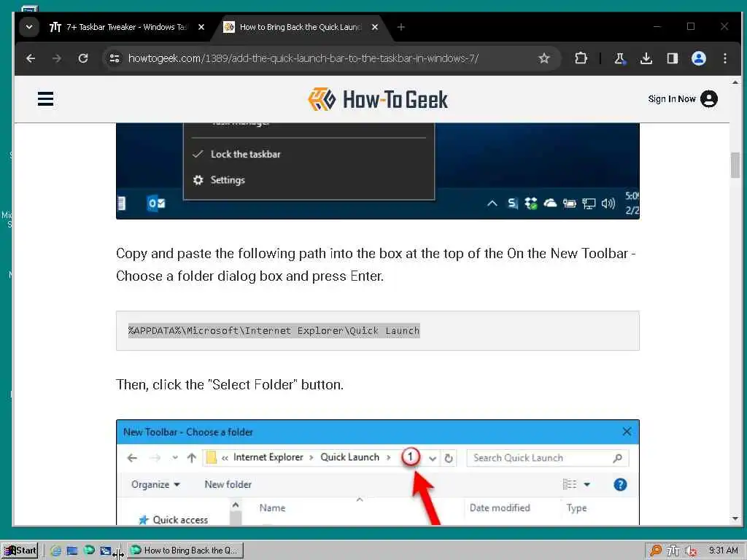The width and height of the screenshot is (747, 560).
Task: Click the scrollbar up arrow
Action: pos(735,82)
